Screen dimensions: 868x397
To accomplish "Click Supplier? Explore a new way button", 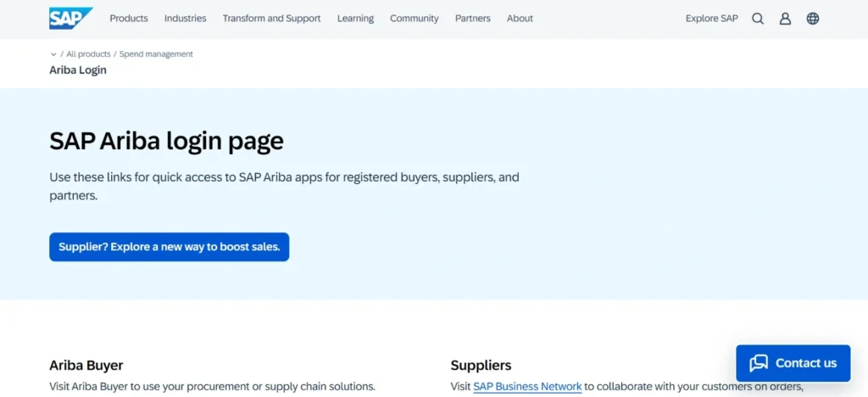I will [170, 247].
